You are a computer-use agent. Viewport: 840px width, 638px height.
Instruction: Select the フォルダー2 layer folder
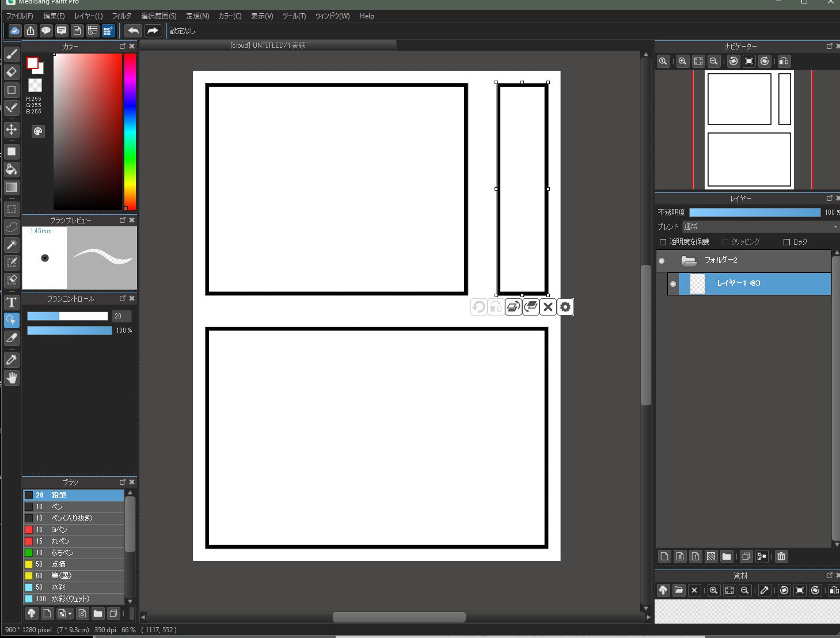point(743,261)
